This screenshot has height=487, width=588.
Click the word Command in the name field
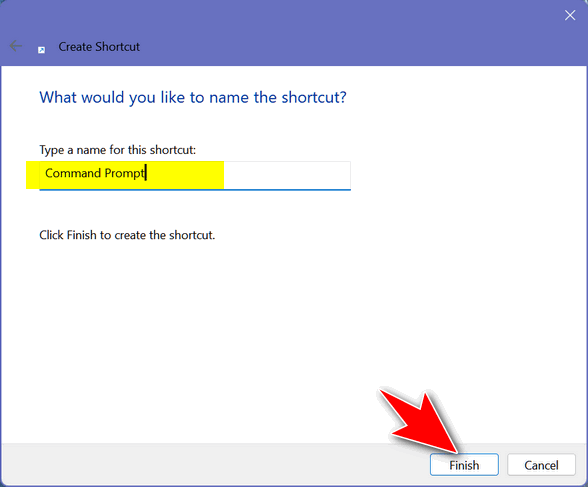point(73,173)
